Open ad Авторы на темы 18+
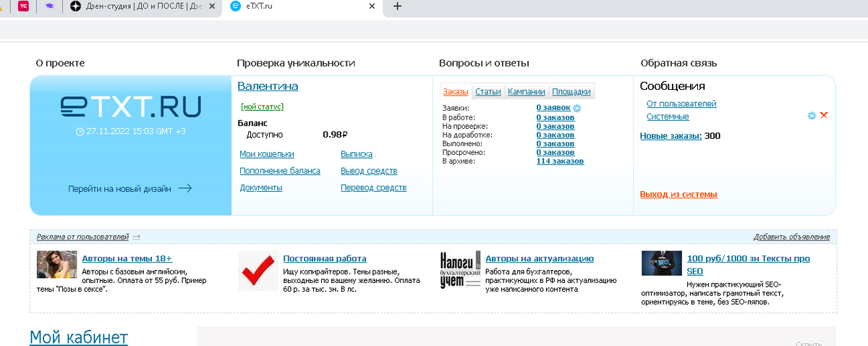The height and width of the screenshot is (346, 868). pos(127,258)
